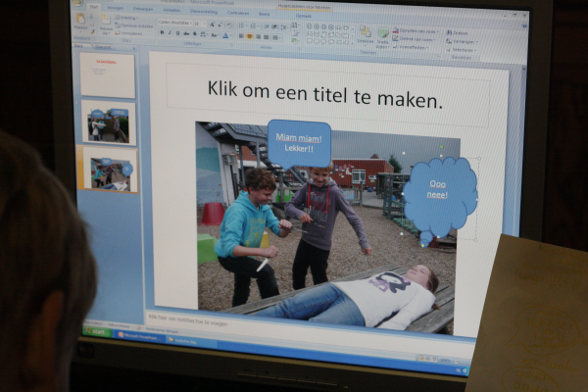Click the Verwijderen slide button
The width and height of the screenshot is (588, 392).
(129, 33)
